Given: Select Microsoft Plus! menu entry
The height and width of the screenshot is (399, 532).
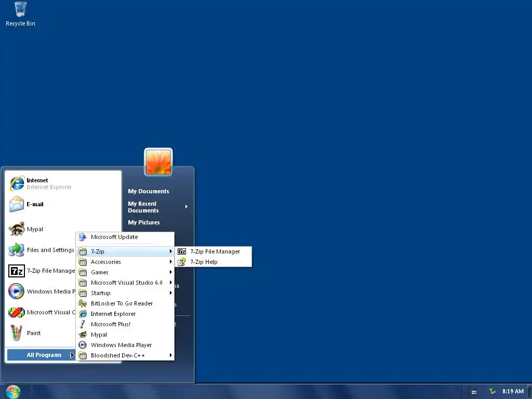Looking at the screenshot, I should [x=125, y=324].
